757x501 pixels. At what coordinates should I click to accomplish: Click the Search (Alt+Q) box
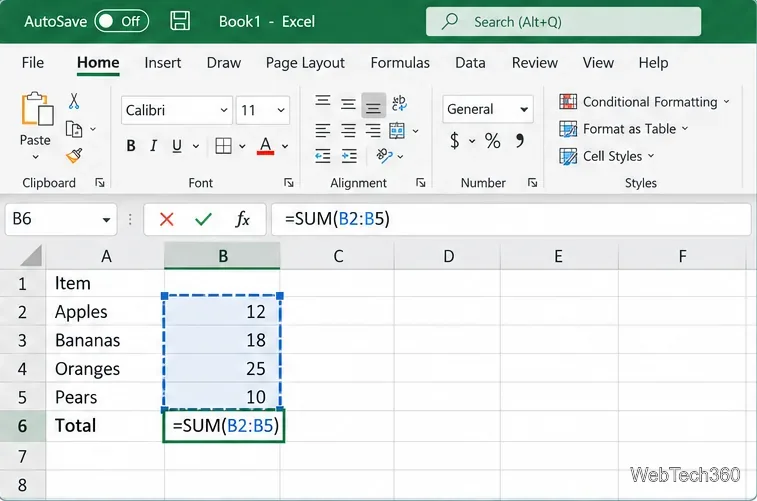563,22
